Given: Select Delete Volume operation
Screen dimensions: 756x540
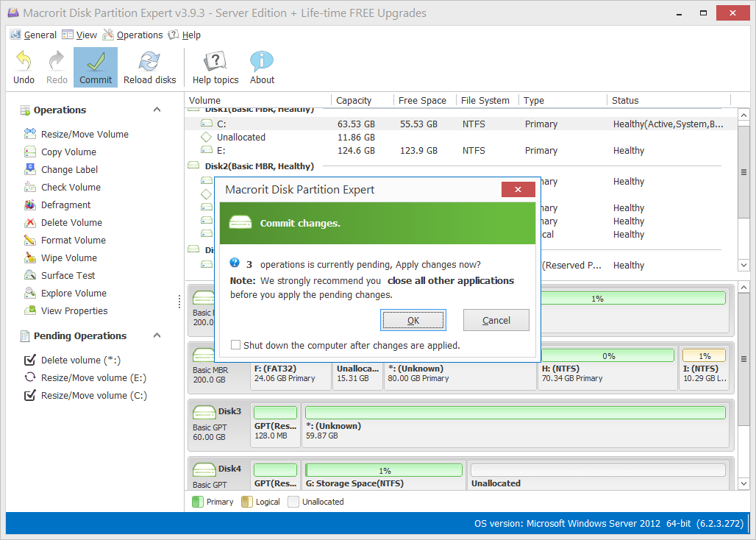Looking at the screenshot, I should 63,223.
